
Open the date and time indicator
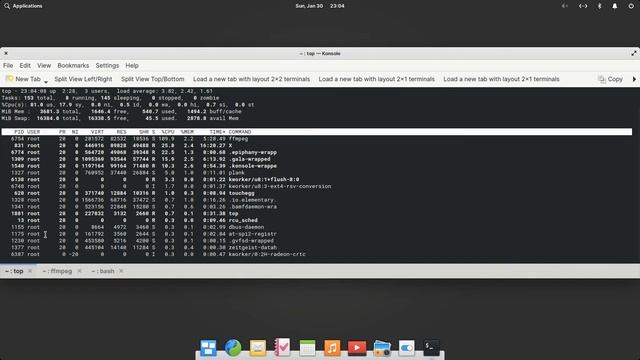tap(320, 6)
